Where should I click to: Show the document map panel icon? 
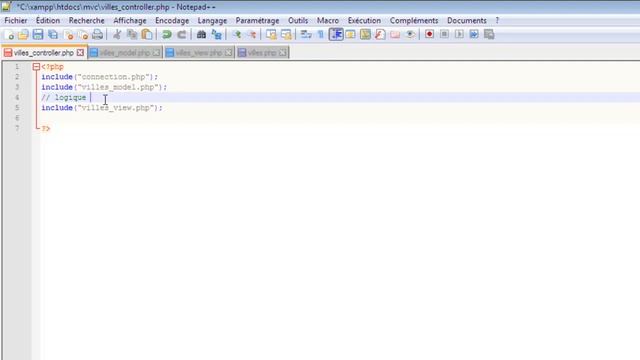[365, 35]
